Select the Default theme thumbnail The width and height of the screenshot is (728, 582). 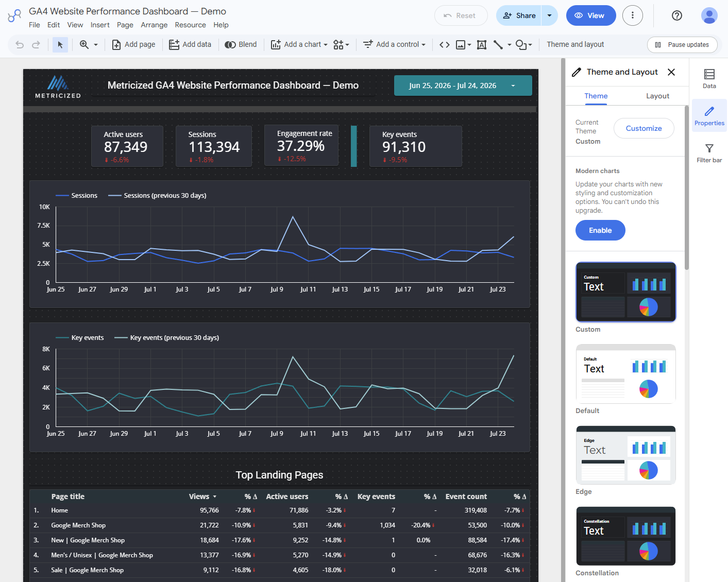coord(626,374)
